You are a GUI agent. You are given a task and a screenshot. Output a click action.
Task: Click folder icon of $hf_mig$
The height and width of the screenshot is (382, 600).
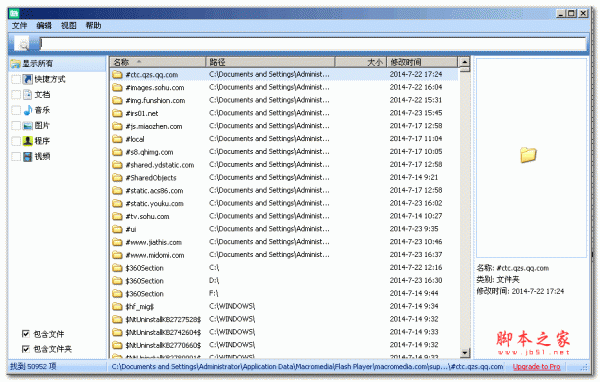coord(117,307)
